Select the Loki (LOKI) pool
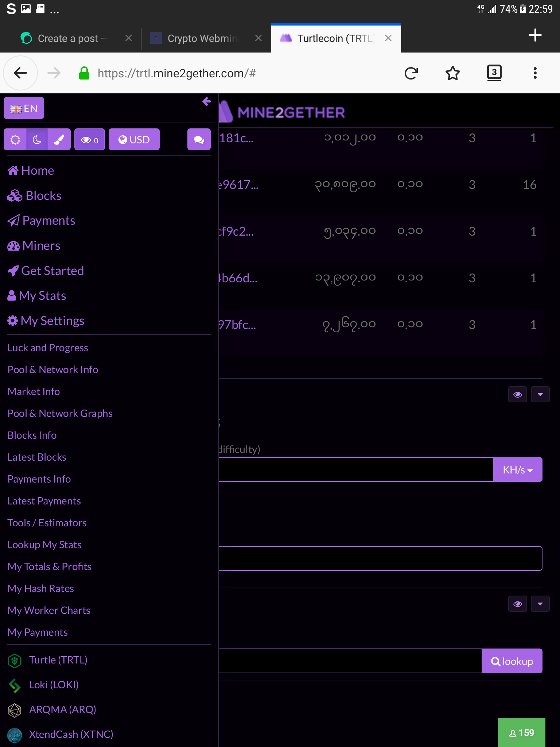 click(x=54, y=685)
